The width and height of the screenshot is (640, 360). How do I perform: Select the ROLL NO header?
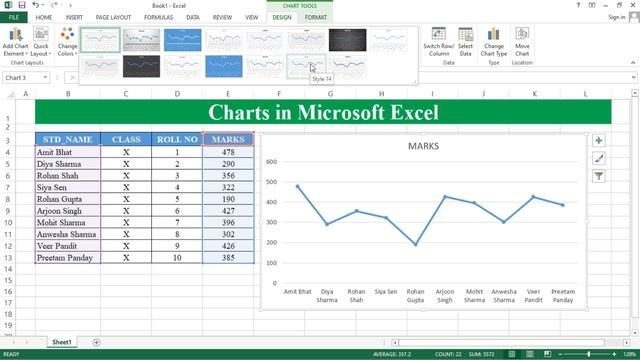177,139
